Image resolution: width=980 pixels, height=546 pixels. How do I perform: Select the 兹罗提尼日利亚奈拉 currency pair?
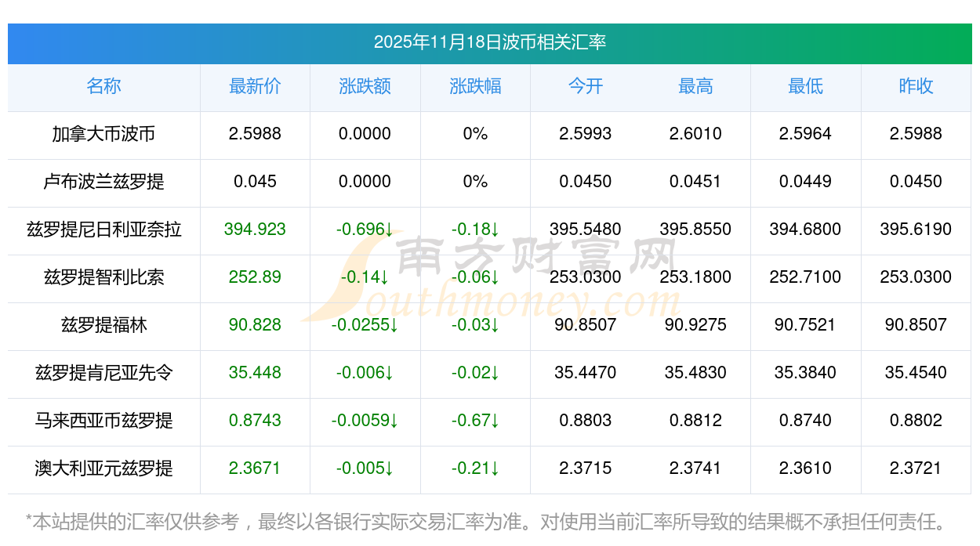pyautogui.click(x=103, y=230)
